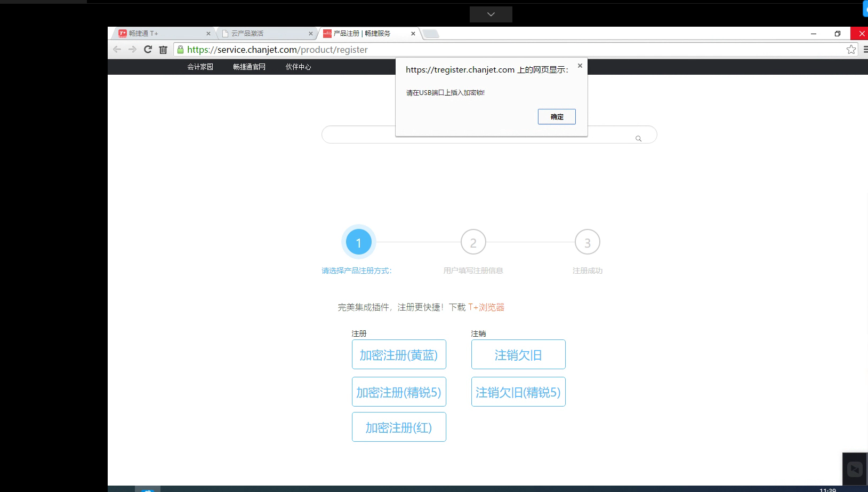Click the green padlock security icon

click(x=181, y=50)
